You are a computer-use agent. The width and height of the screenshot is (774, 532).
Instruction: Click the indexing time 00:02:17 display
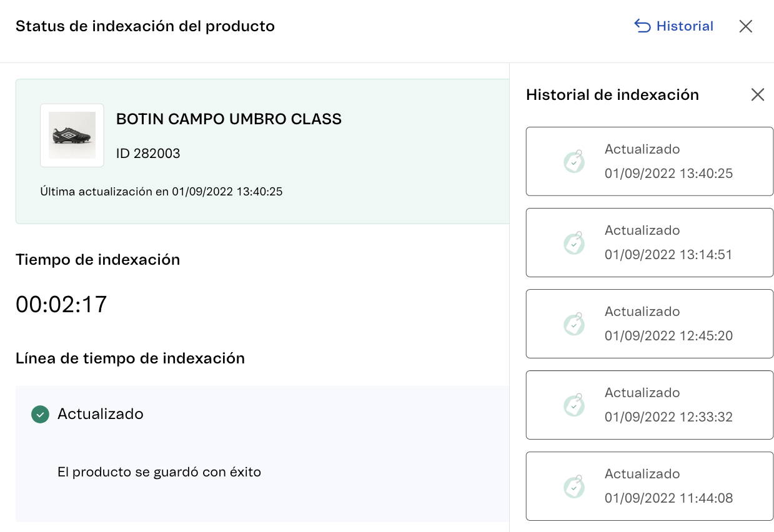tap(61, 304)
